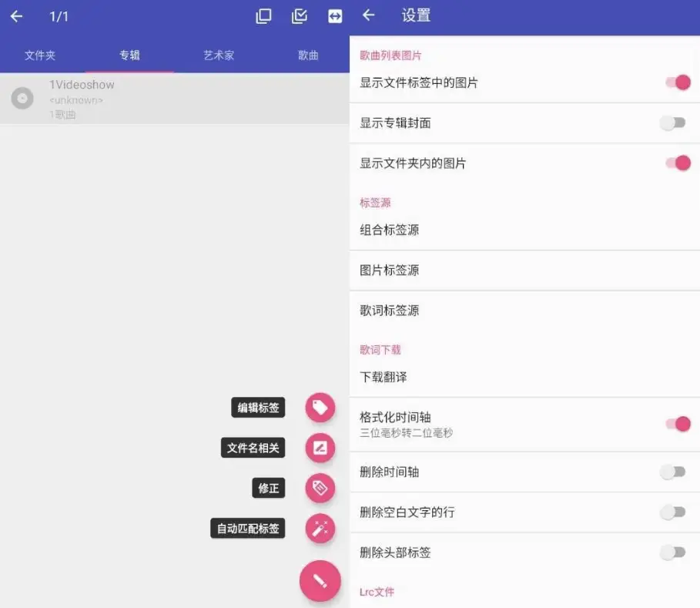Turn on the 删除时间轴 switch
700x608 pixels.
point(675,472)
